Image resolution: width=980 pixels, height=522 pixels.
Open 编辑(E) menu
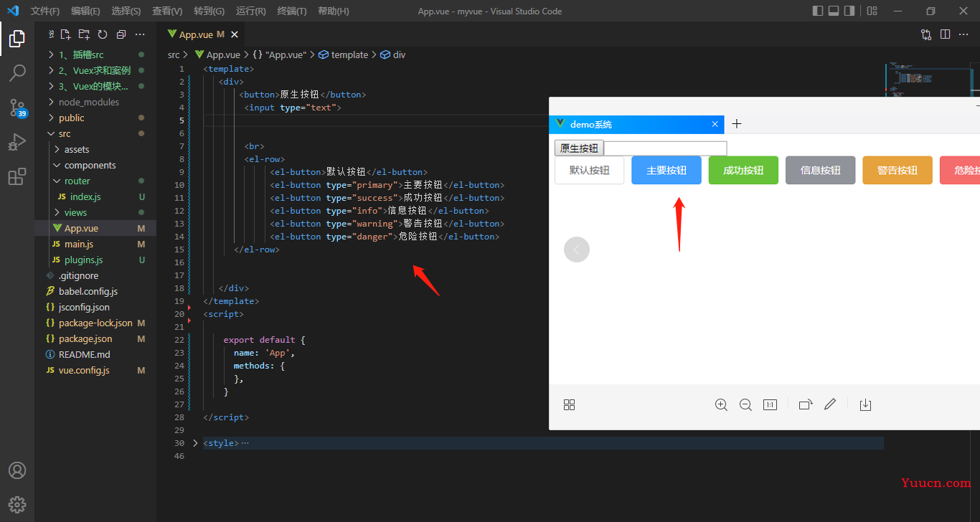(86, 11)
